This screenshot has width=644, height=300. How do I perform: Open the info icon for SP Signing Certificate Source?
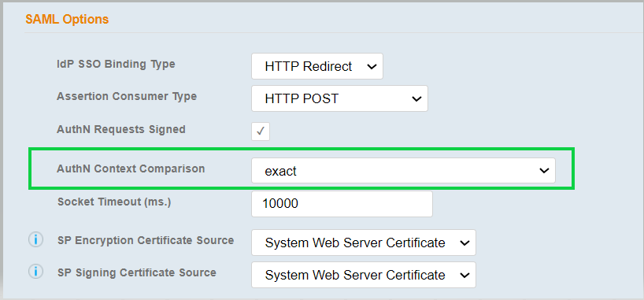35,272
